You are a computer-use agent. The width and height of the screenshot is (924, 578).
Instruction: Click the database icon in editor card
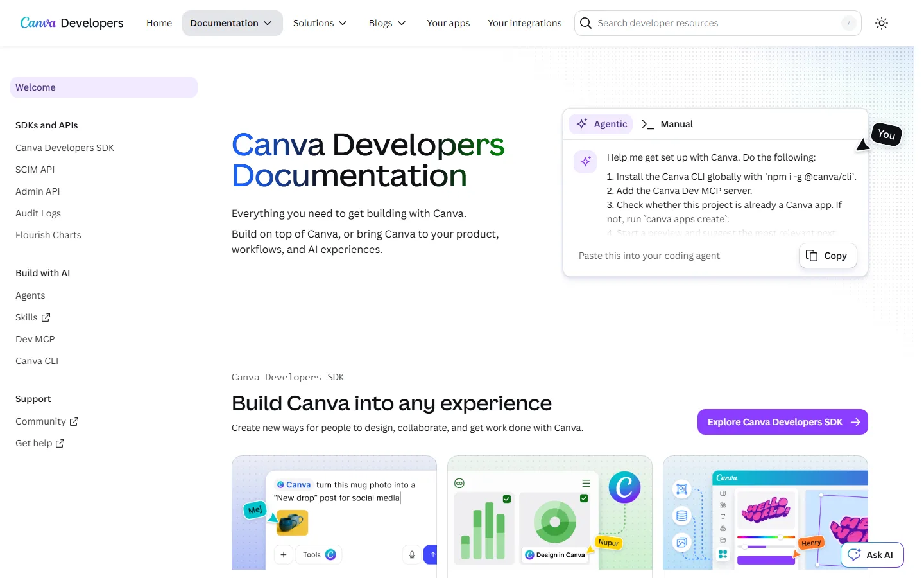click(681, 516)
